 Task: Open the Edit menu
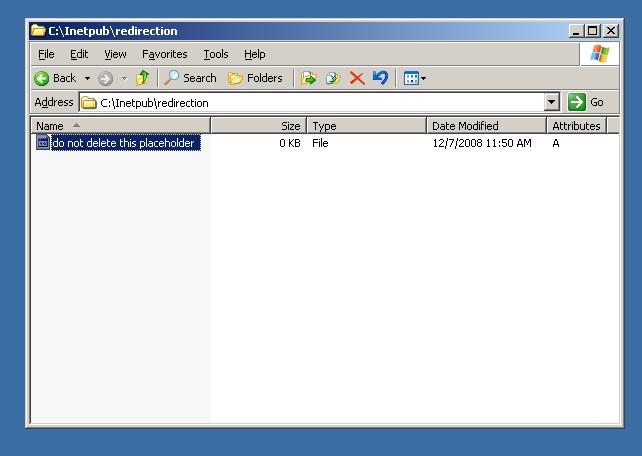point(79,54)
